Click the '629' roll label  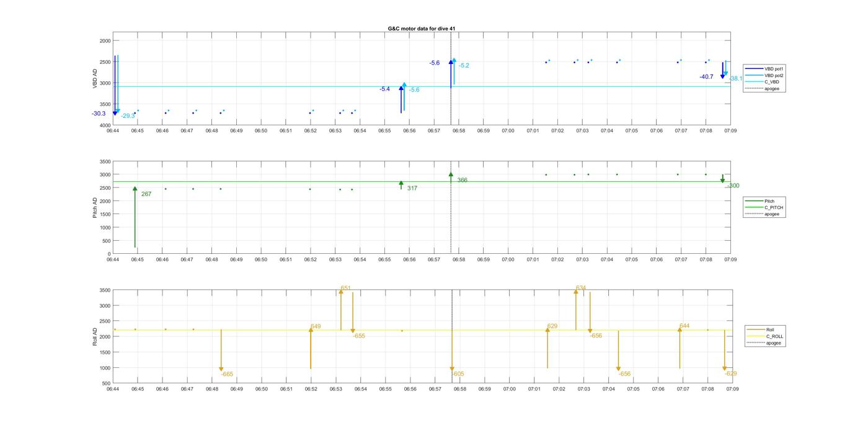[x=552, y=326]
